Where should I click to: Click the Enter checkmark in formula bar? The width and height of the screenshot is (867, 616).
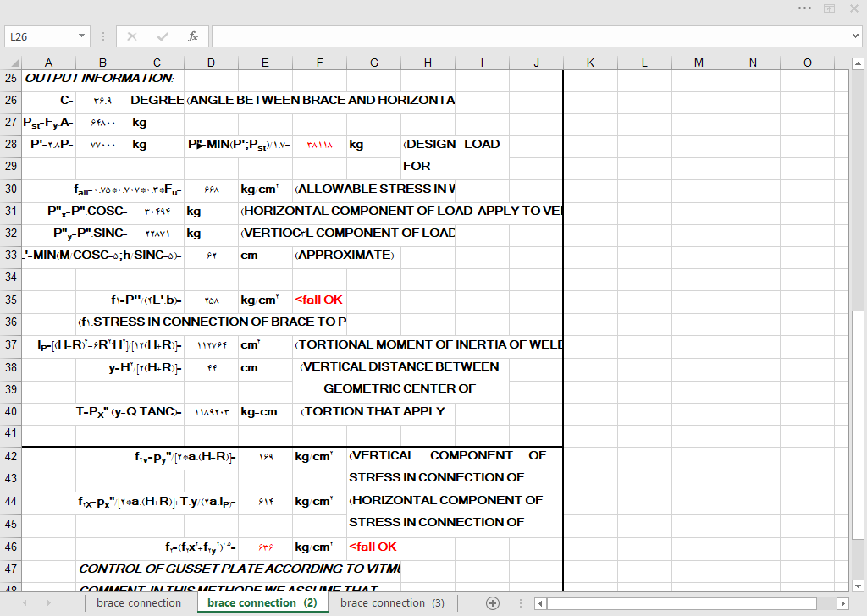[163, 36]
